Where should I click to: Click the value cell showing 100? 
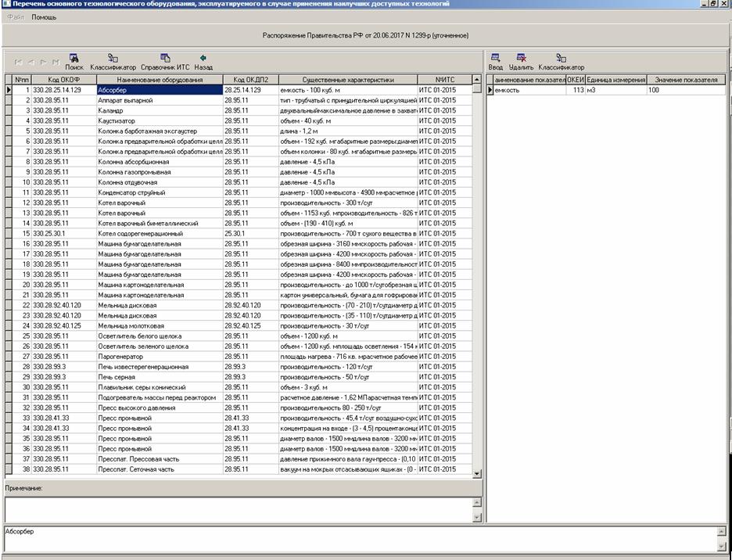coord(686,91)
